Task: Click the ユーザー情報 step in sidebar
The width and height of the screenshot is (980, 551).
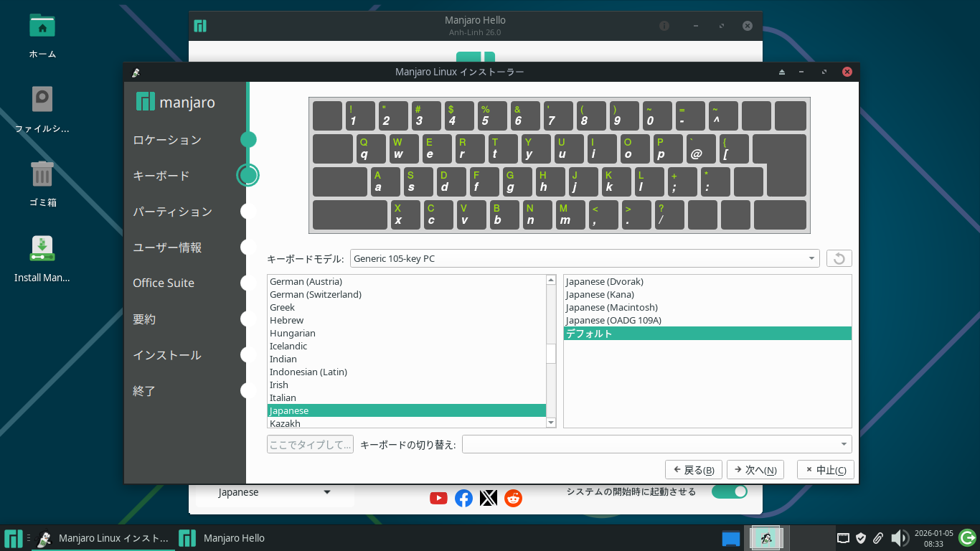Action: 167,248
